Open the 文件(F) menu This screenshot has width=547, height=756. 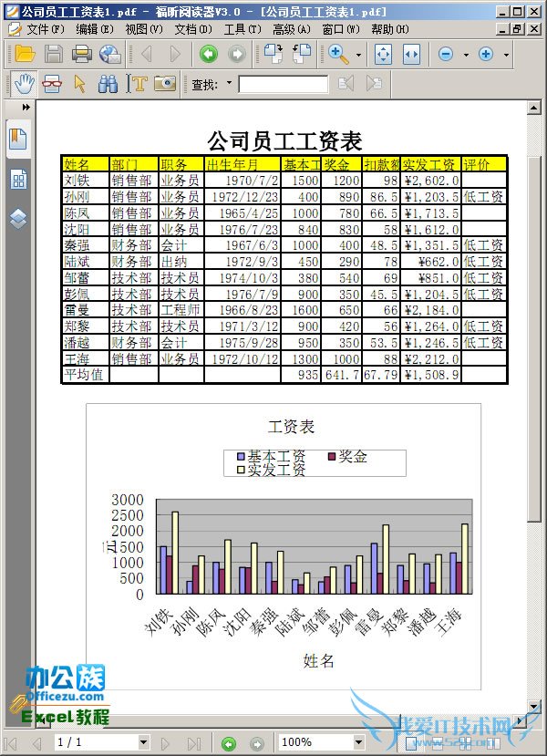click(x=46, y=29)
